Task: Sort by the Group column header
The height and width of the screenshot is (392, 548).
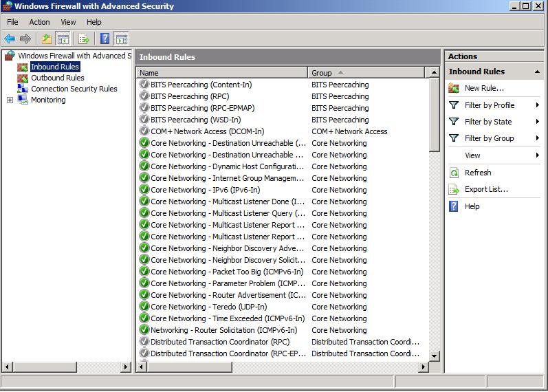Action: click(x=366, y=73)
